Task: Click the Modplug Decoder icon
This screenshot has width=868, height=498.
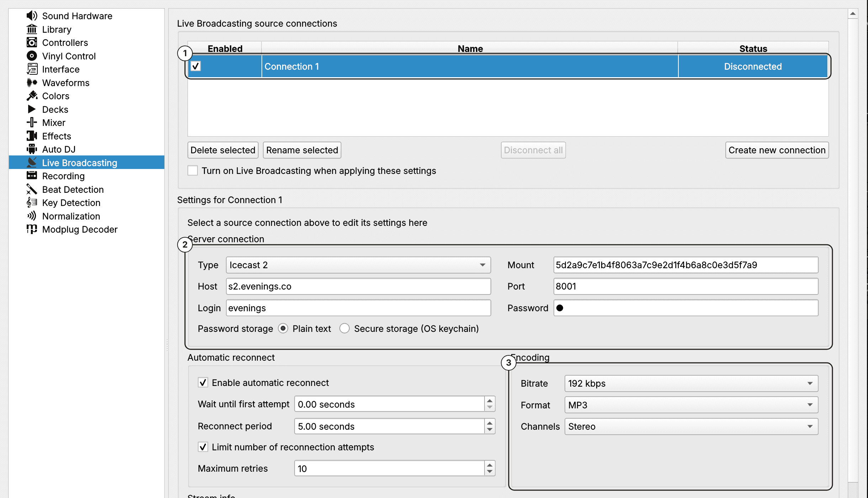Action: [32, 229]
